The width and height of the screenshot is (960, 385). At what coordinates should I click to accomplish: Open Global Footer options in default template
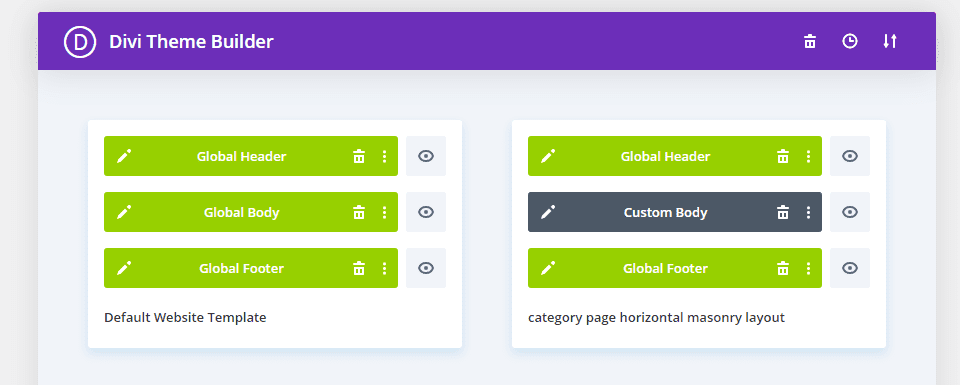pos(384,268)
